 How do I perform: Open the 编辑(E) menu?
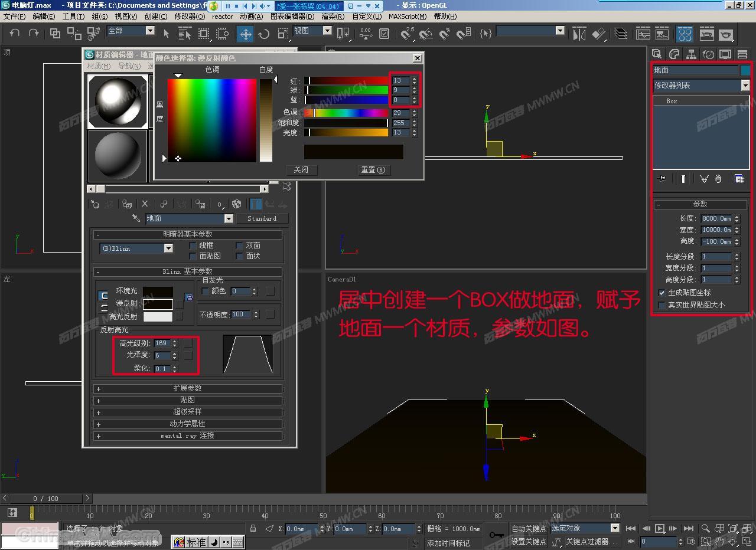point(44,17)
